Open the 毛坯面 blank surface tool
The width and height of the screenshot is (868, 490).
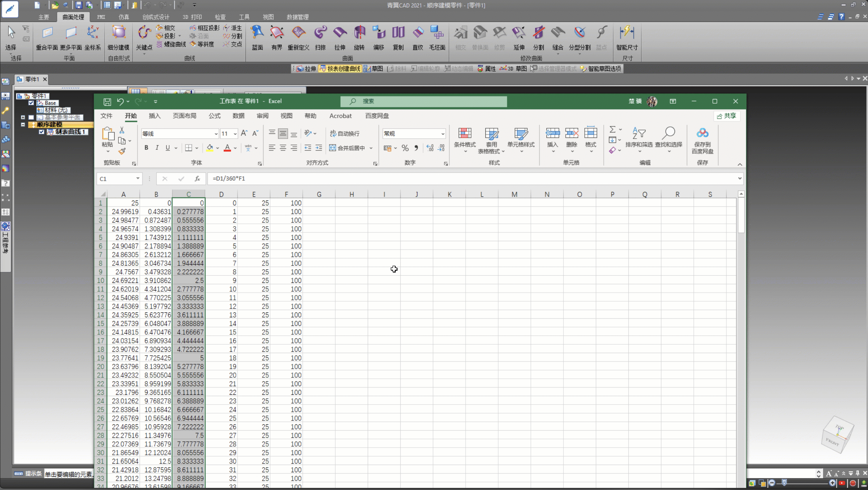437,38
